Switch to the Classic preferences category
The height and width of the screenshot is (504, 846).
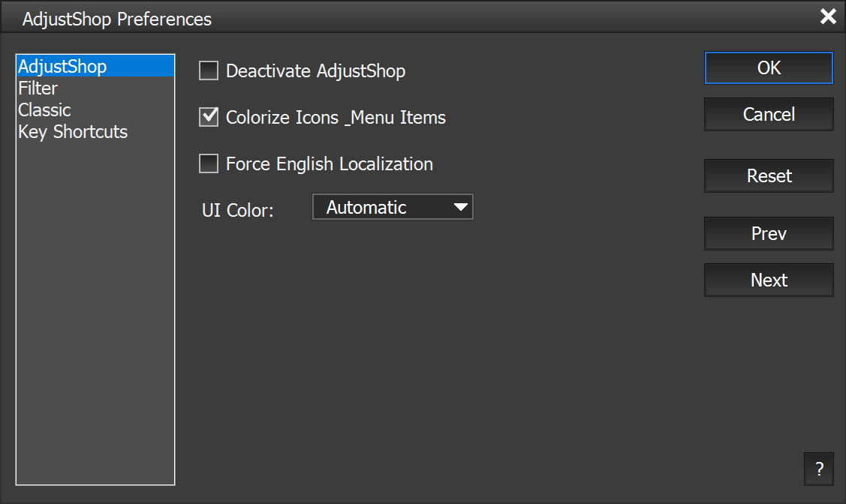45,110
